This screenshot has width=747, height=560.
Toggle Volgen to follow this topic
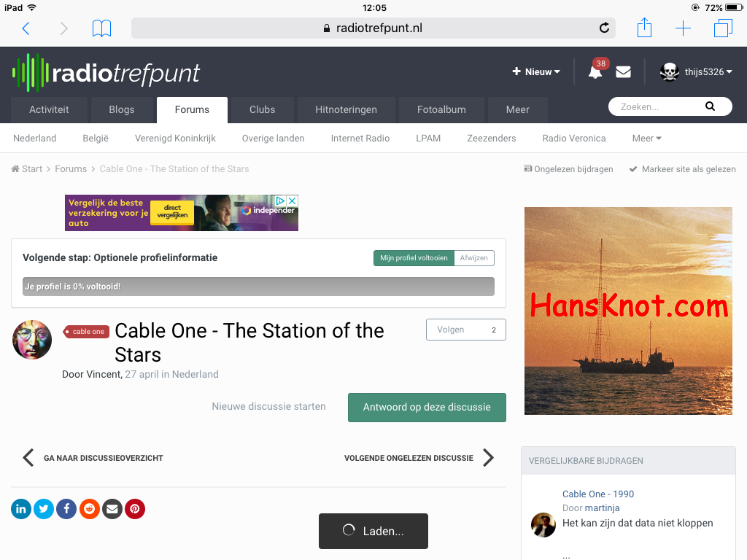(465, 330)
